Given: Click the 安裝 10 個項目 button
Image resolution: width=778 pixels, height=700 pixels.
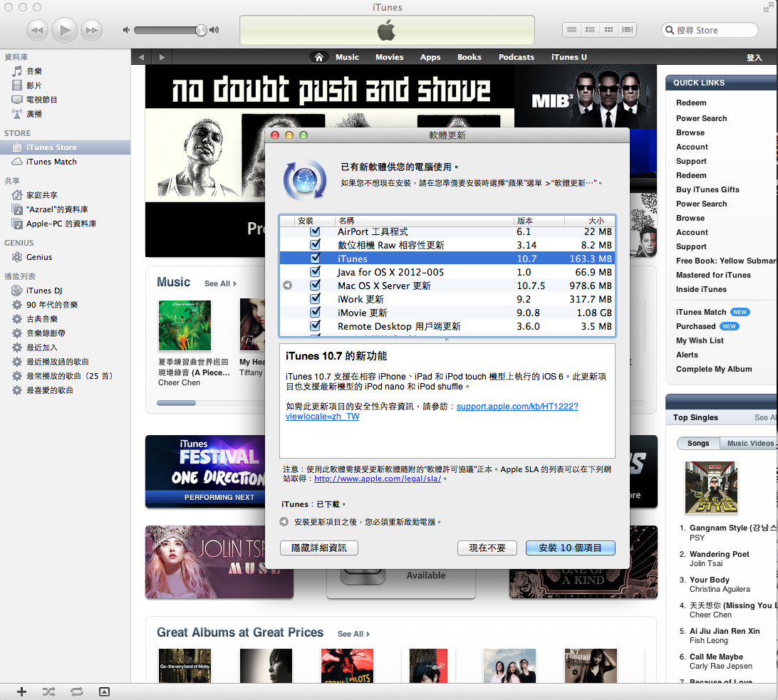Looking at the screenshot, I should (570, 548).
